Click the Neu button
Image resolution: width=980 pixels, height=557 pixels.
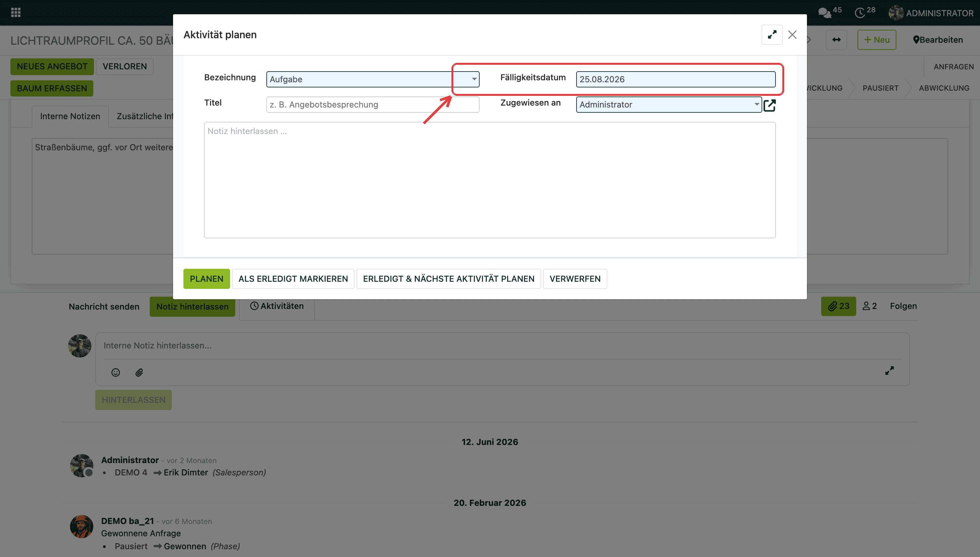[877, 40]
